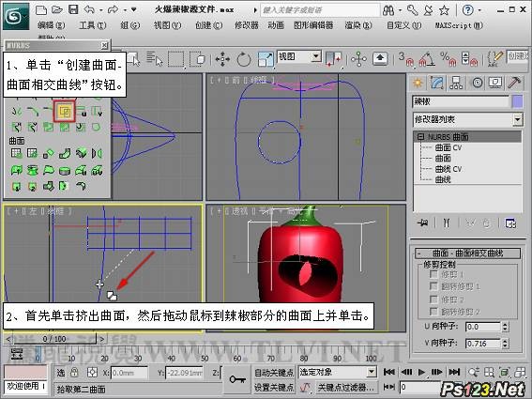
Task: Click the Surface-Surface Intersection Curve button highlighted yellow
Action: (65, 111)
